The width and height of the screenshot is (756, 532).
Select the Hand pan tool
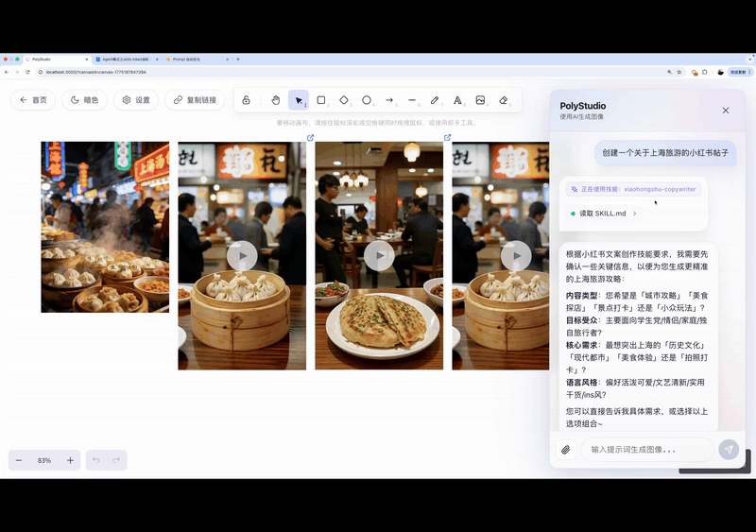(x=275, y=100)
